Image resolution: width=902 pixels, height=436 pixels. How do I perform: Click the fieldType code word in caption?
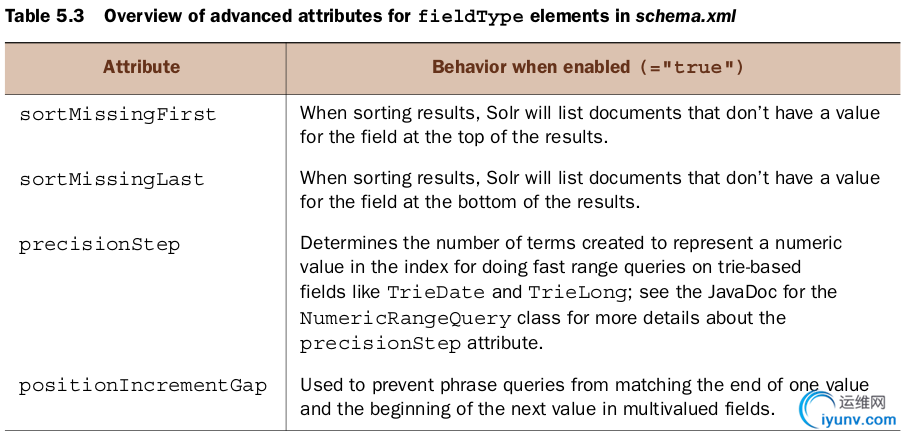click(x=471, y=16)
